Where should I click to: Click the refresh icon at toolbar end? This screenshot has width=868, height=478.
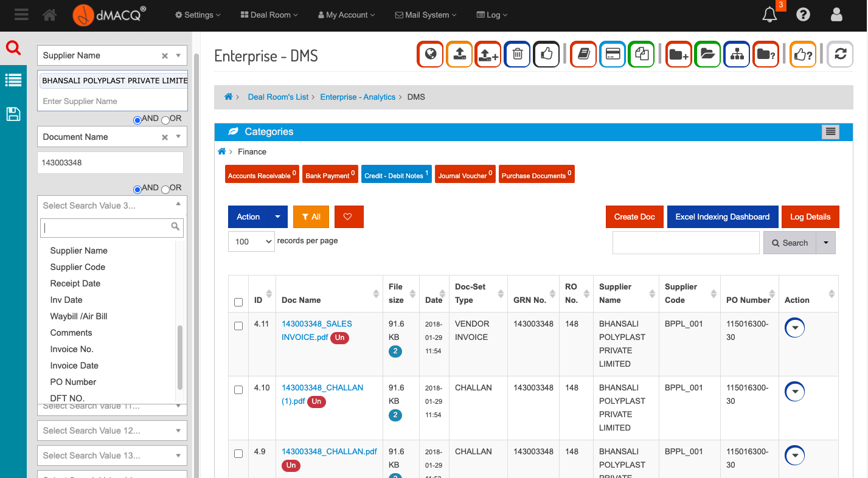click(840, 54)
